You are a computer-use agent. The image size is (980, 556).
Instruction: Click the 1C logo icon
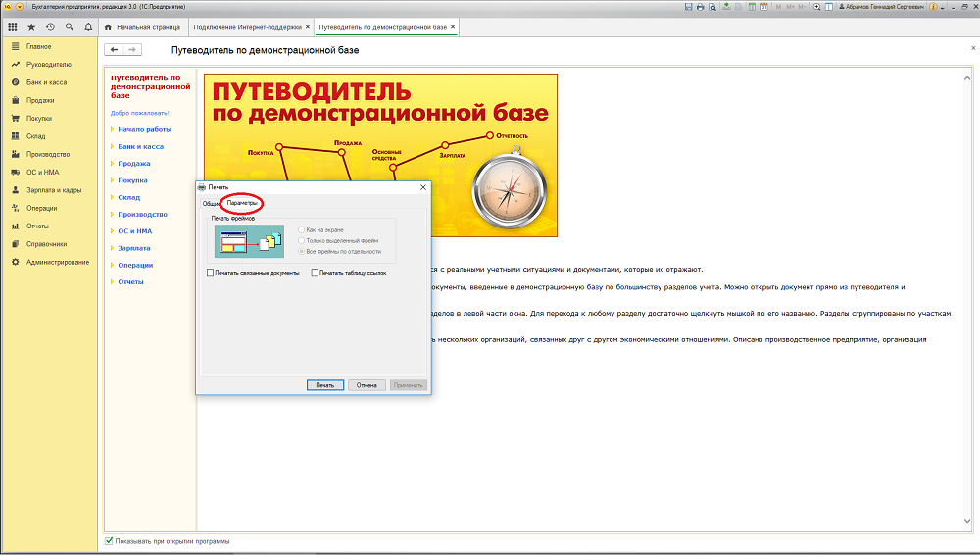click(x=8, y=6)
